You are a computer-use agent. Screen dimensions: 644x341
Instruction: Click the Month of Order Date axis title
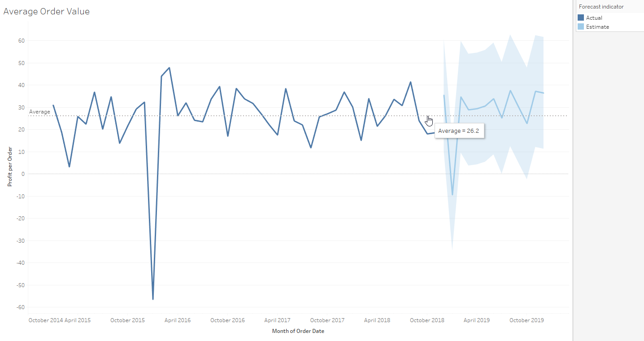298,331
